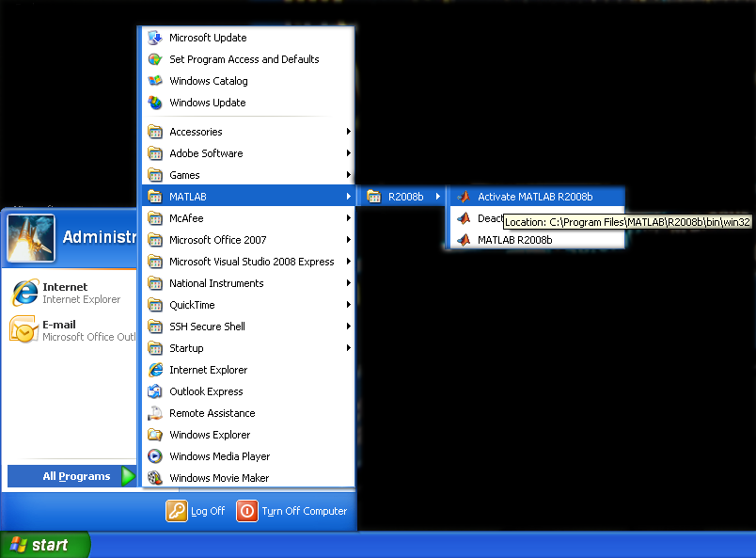Image resolution: width=756 pixels, height=558 pixels.
Task: Open the MATLAB program group label
Action: coord(187,197)
